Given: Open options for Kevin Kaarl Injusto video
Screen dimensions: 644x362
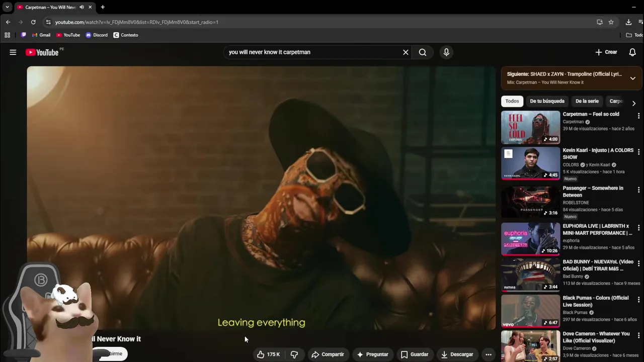Looking at the screenshot, I should (x=638, y=152).
